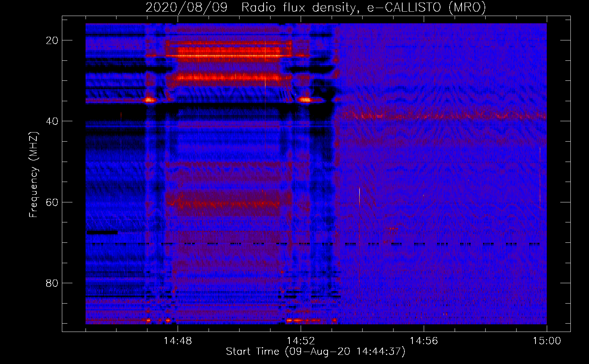Screen dimensions: 589x364
Task: Click the 'Frequency (MHZ)' axis label
Action: pyautogui.click(x=33, y=175)
